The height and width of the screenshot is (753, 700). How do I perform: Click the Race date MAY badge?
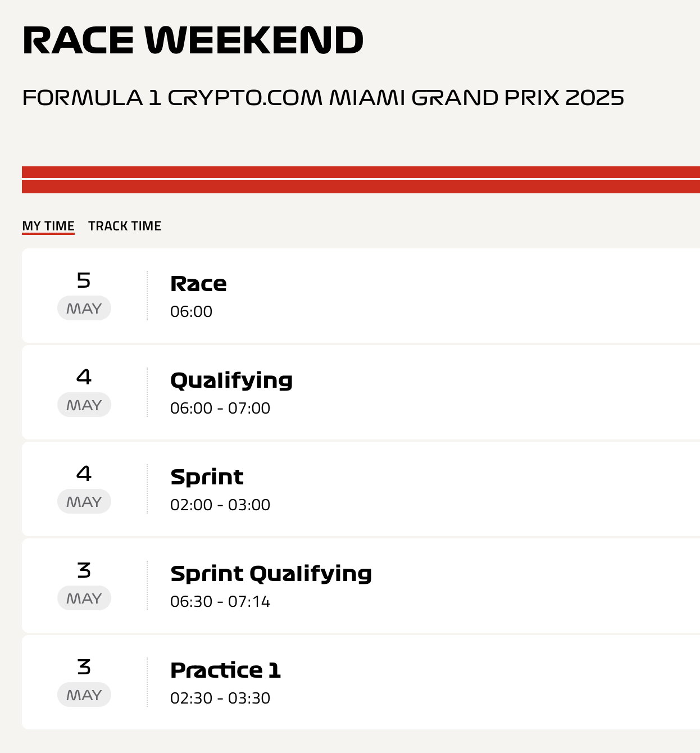tap(84, 308)
